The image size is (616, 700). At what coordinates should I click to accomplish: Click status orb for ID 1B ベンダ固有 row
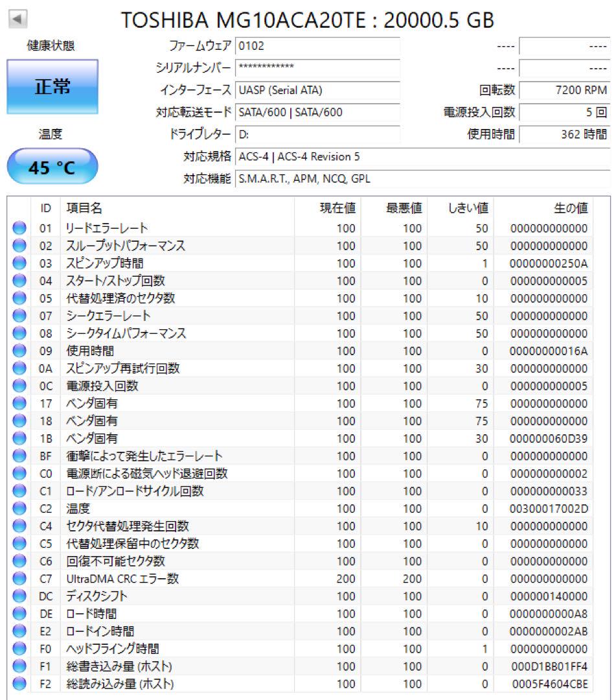click(19, 438)
